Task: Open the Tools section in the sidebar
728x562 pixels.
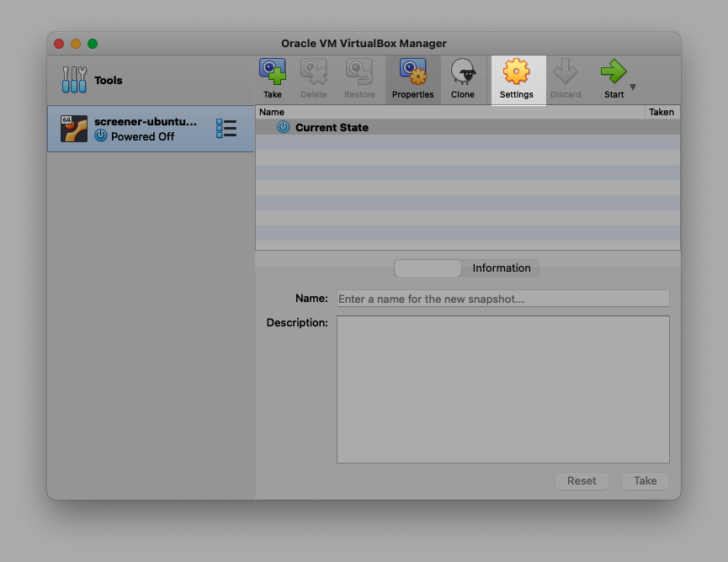Action: click(93, 81)
